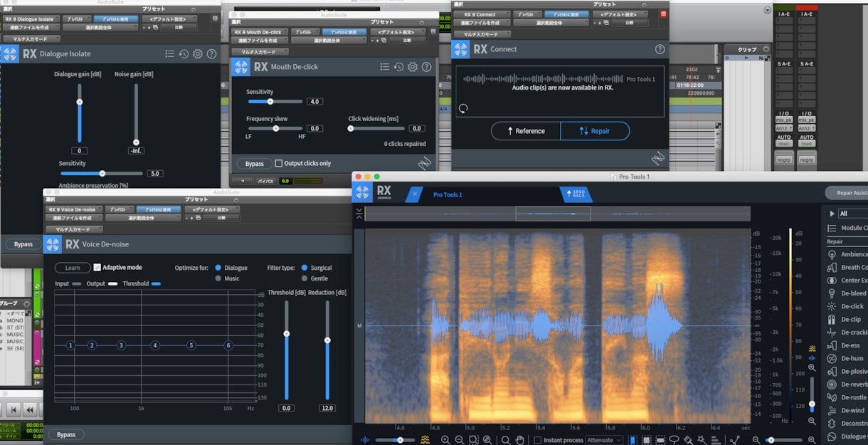Select the lasso selection tool
Screen dimensions: 868x445
[x=674, y=440]
